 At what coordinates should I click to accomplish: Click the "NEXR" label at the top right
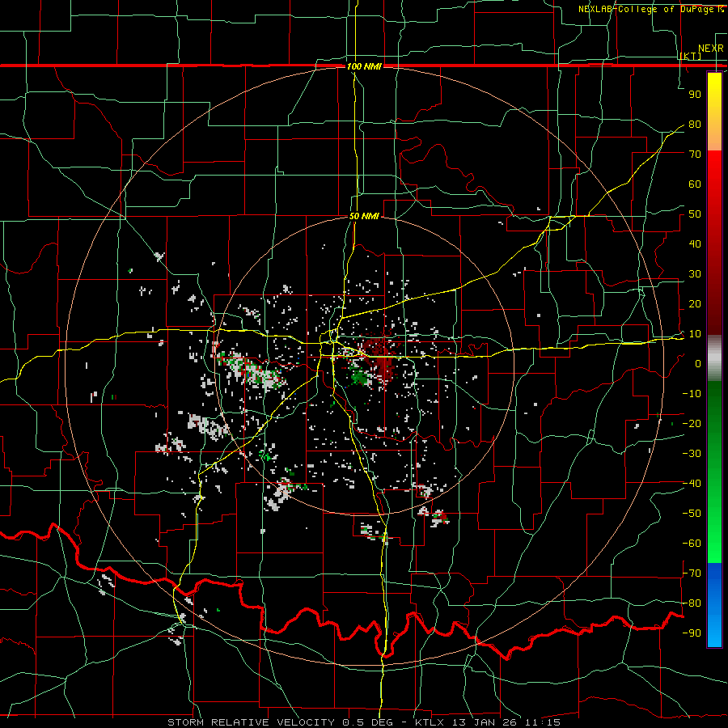711,49
